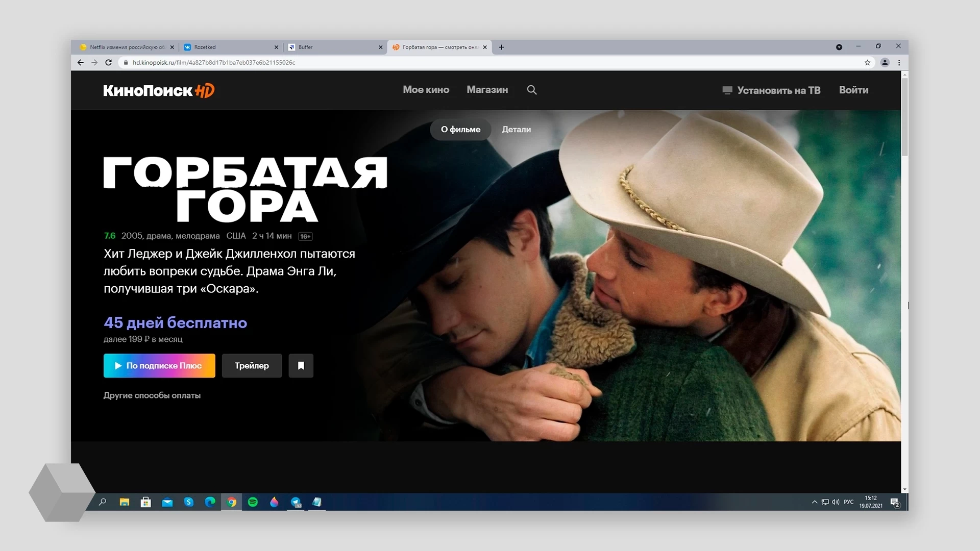Click the Горбатая гора title
This screenshot has height=551, width=980.
pos(246,189)
